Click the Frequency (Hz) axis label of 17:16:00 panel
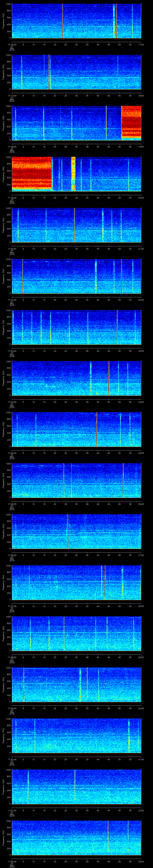 [x=4, y=21]
